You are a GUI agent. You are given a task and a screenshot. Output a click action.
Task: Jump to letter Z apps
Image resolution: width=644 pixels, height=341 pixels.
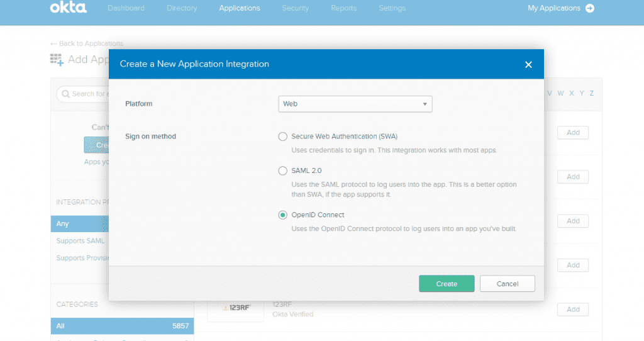(x=592, y=93)
